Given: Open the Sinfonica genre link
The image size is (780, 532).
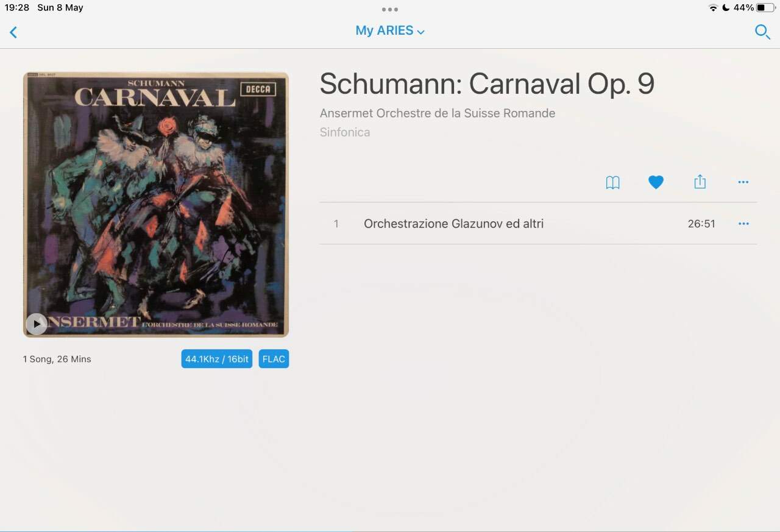Looking at the screenshot, I should 345,132.
